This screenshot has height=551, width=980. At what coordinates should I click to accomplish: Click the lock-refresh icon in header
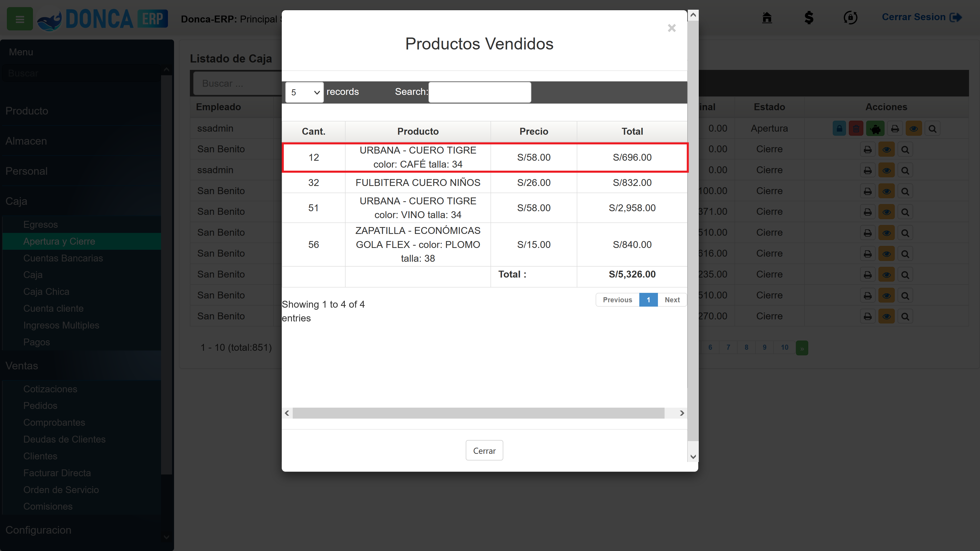pyautogui.click(x=850, y=18)
